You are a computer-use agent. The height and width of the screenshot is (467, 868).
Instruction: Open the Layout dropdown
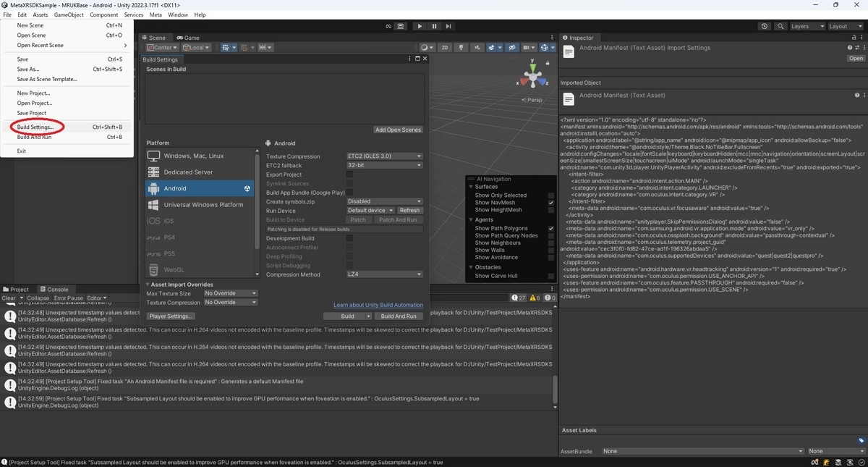coord(846,26)
